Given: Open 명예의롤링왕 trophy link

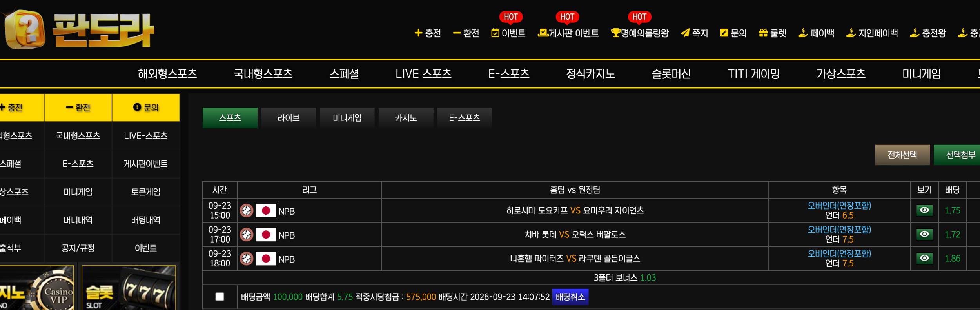Looking at the screenshot, I should pos(640,33).
